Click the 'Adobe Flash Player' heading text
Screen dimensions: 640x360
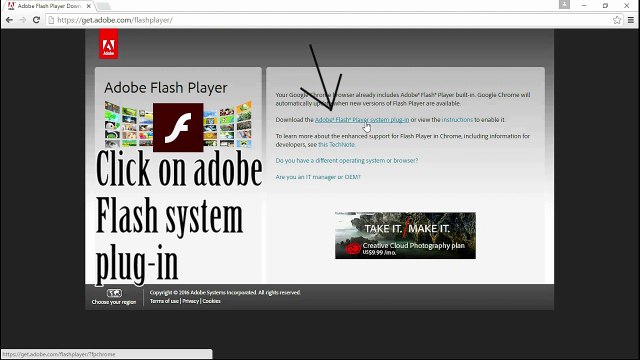coord(166,88)
